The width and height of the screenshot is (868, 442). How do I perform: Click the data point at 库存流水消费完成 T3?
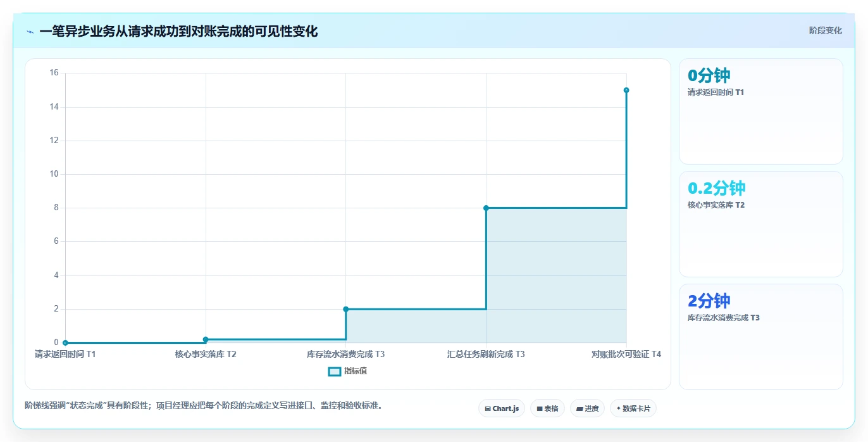(345, 309)
